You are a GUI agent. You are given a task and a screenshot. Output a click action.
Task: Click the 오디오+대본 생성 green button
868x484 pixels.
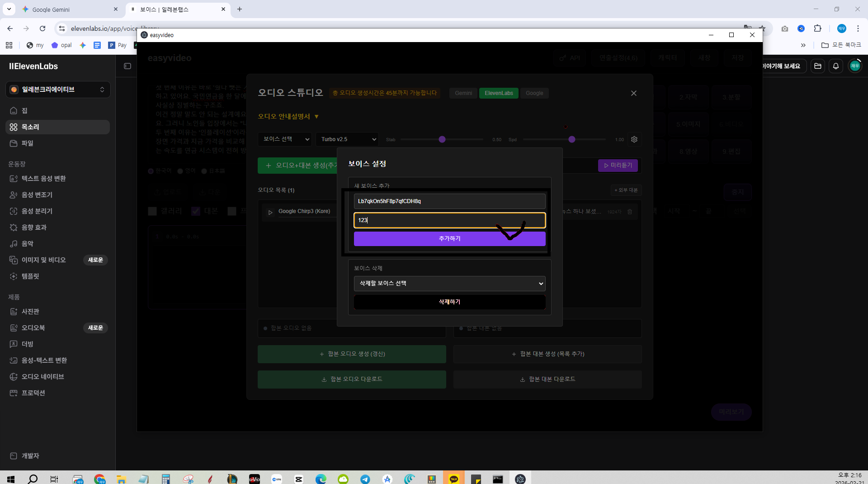(298, 166)
